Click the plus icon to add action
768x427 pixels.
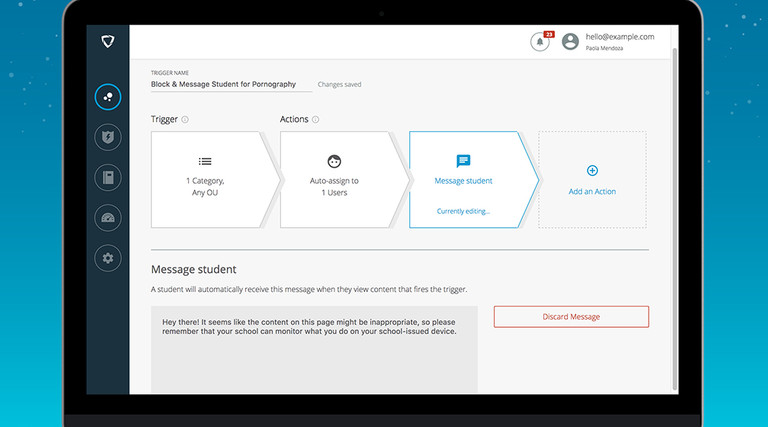click(x=592, y=170)
